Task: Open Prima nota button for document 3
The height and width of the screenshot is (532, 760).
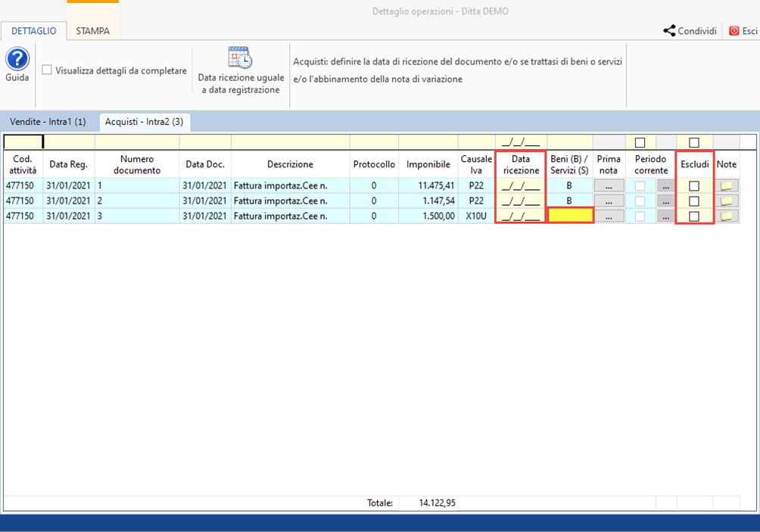Action: pos(609,216)
